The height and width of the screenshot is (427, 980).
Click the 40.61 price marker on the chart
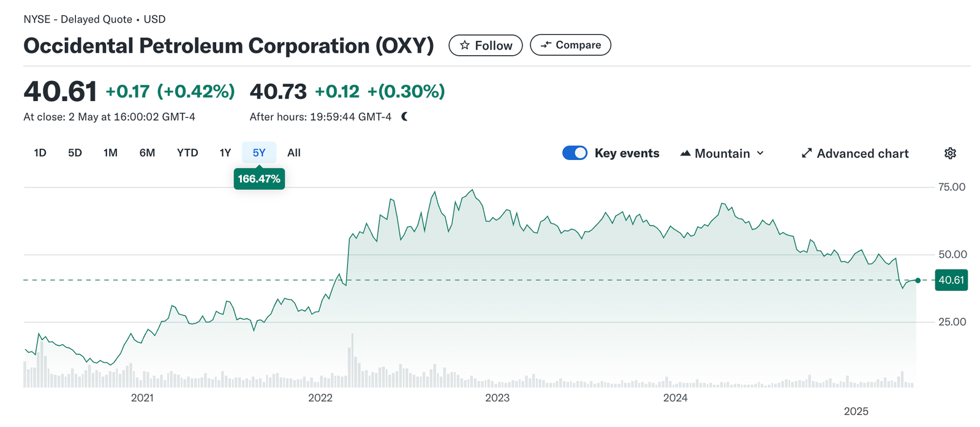point(951,280)
